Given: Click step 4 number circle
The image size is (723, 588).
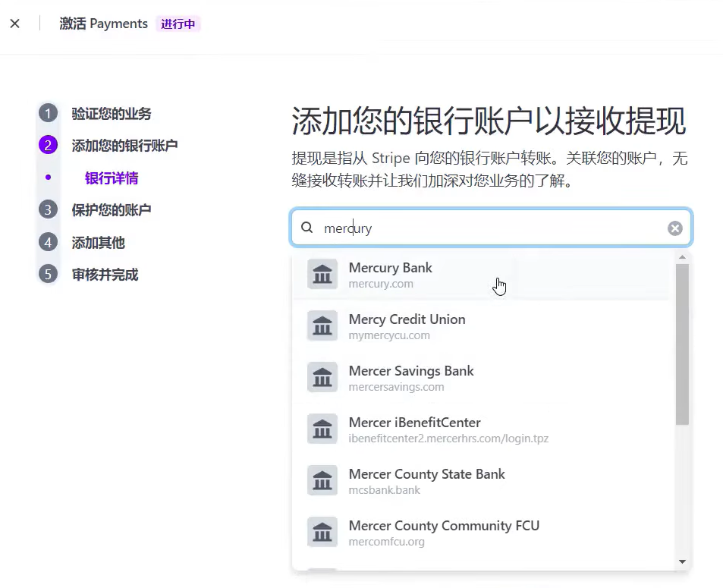Looking at the screenshot, I should (x=48, y=242).
